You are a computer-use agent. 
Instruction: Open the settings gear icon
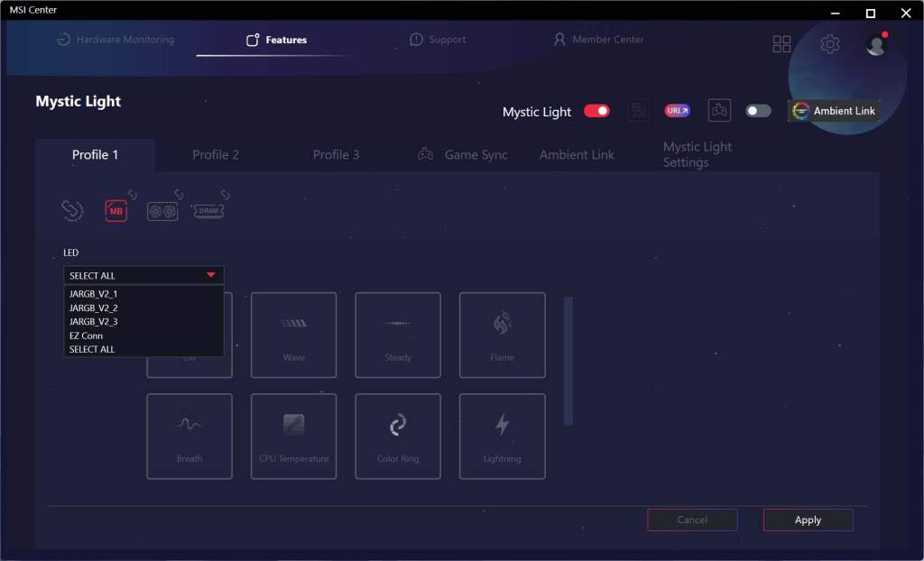[x=829, y=44]
